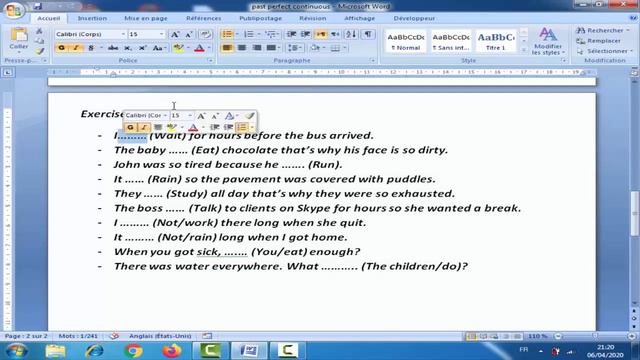Open the multilevel list dropdown

click(x=278, y=34)
